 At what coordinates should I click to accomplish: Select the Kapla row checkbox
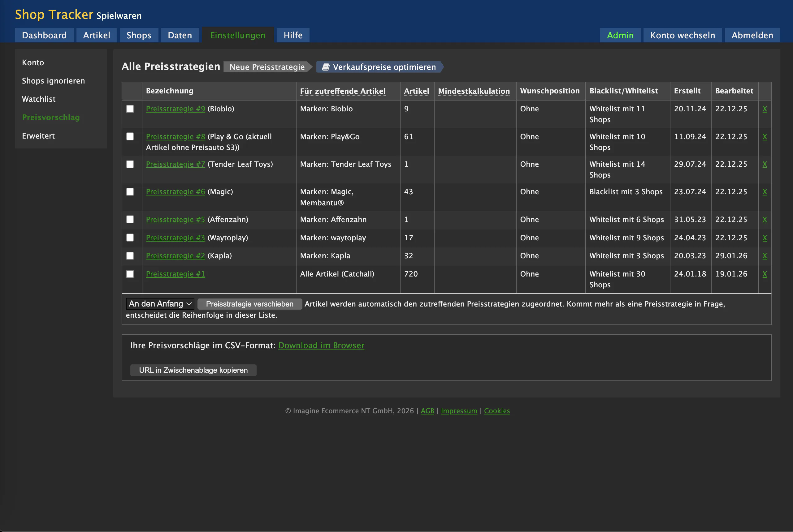coord(130,256)
